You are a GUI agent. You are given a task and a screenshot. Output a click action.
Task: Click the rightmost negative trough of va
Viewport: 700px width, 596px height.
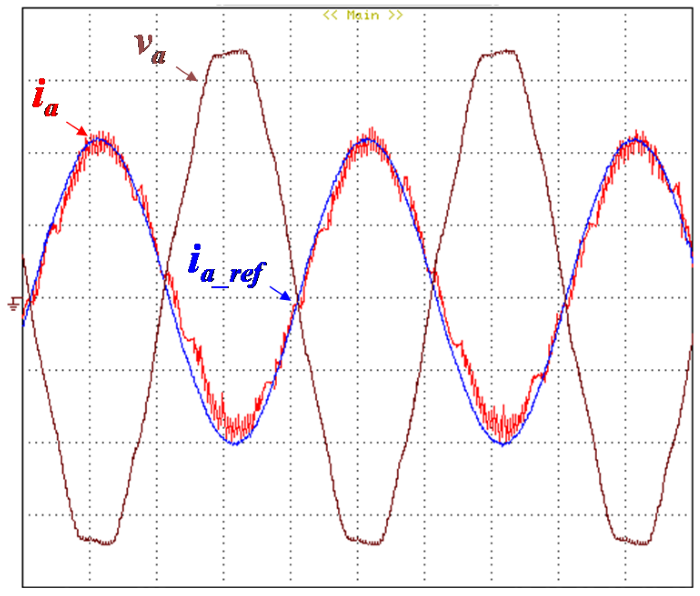pos(632,541)
